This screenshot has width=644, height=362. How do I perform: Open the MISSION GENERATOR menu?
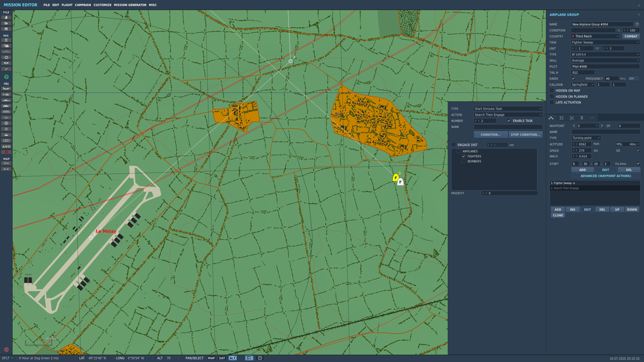[129, 5]
